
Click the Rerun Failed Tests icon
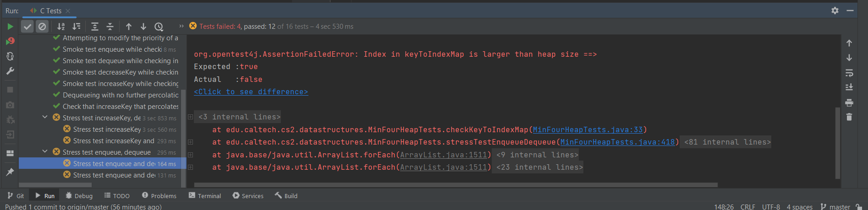click(x=10, y=42)
